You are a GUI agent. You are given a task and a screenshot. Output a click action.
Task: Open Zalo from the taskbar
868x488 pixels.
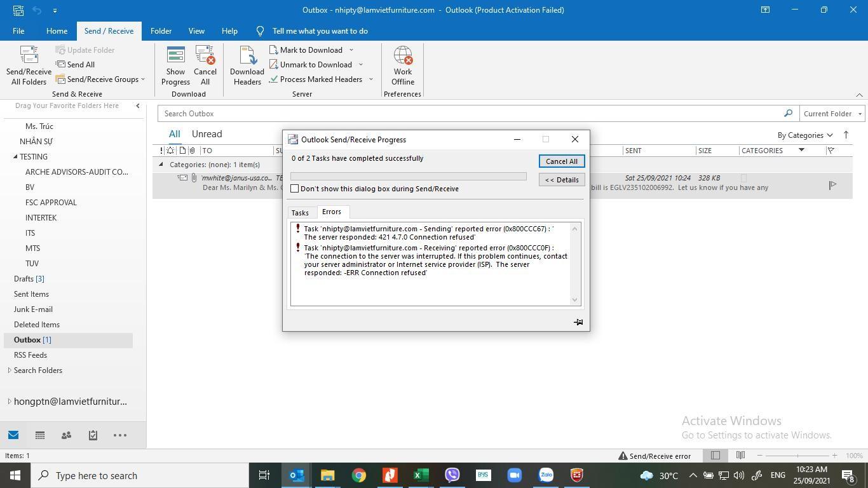point(546,475)
